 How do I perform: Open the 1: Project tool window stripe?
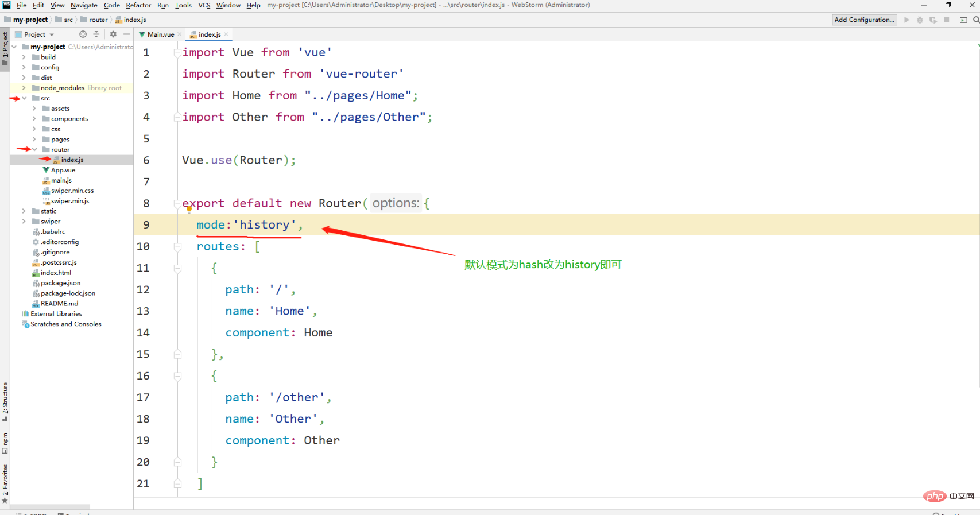tap(5, 49)
